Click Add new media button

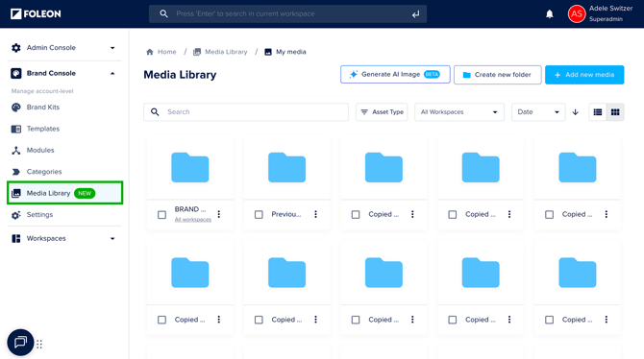tap(584, 75)
